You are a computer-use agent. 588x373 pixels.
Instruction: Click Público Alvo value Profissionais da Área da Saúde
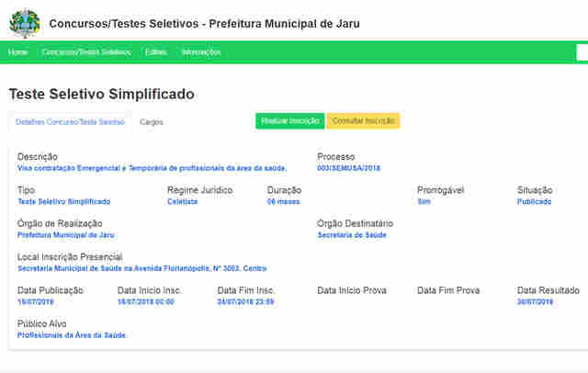(x=72, y=335)
